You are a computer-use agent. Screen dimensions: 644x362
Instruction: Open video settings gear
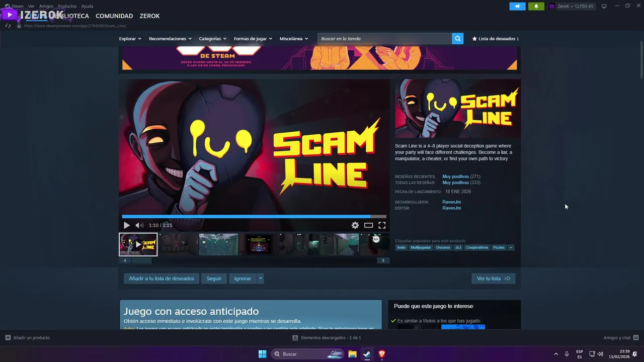[355, 225]
